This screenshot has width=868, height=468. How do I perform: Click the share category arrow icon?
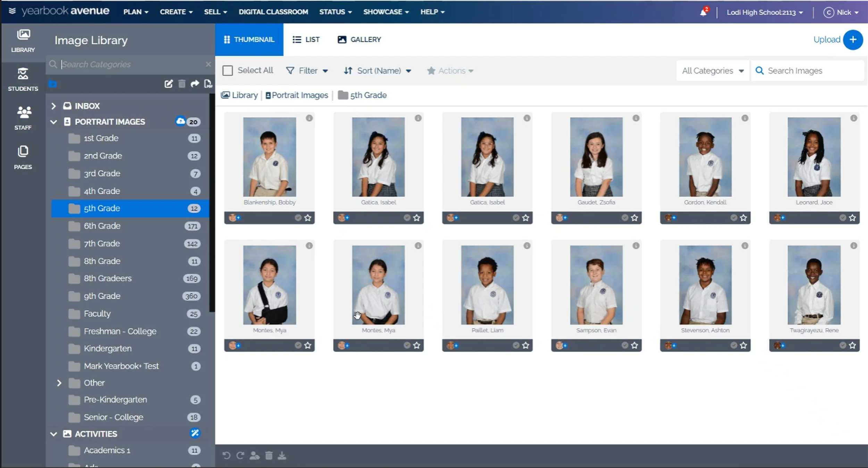click(x=195, y=84)
